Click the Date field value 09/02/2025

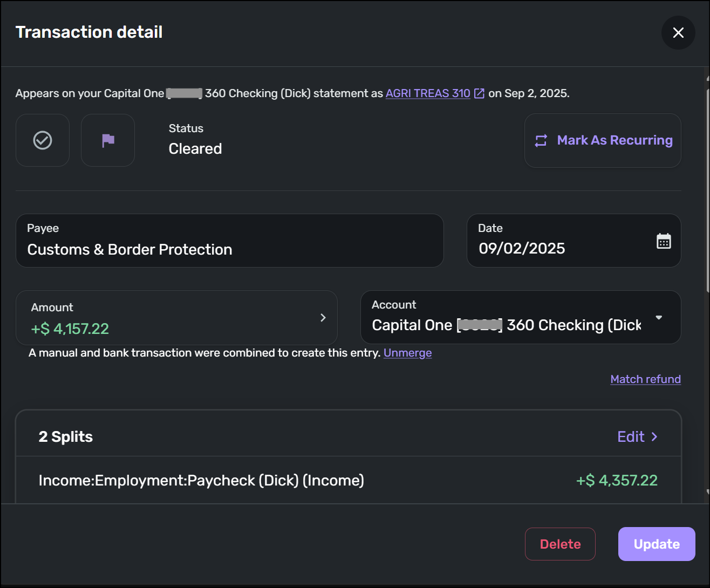(522, 248)
